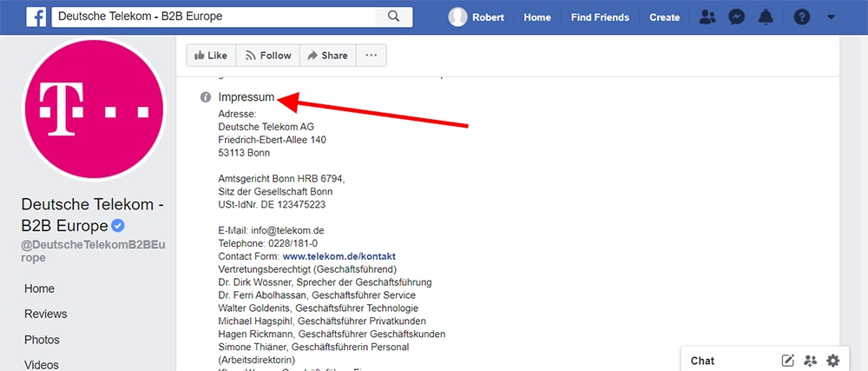Select 'Sitz der Gesellschaft Bonn' line
This screenshot has height=371, width=868.
[x=276, y=192]
